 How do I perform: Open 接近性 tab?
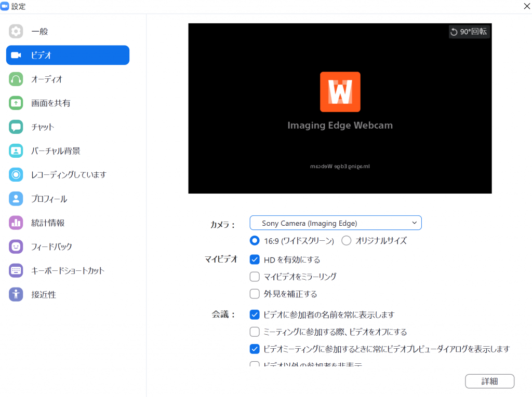tap(68, 294)
